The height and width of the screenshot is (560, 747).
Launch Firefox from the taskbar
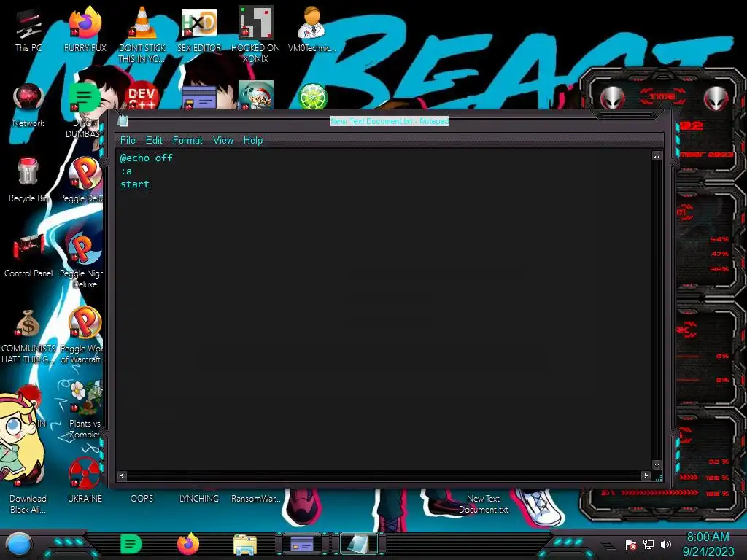[187, 544]
